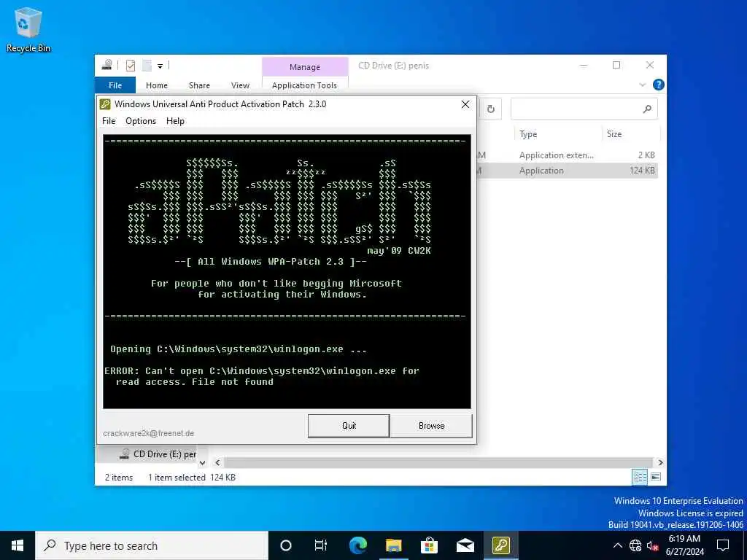Open the Mail app on taskbar
The image size is (747, 560).
(x=465, y=545)
